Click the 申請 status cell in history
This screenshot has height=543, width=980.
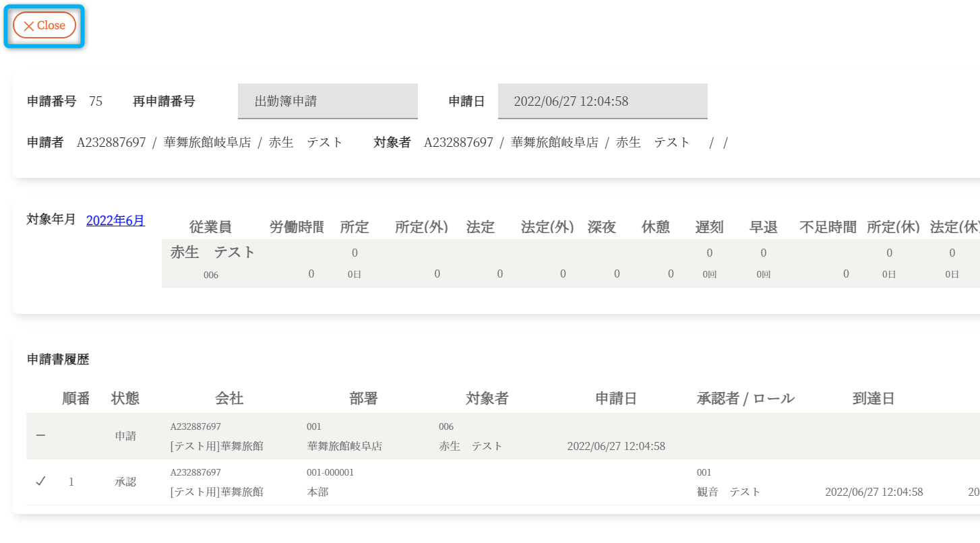click(x=125, y=436)
